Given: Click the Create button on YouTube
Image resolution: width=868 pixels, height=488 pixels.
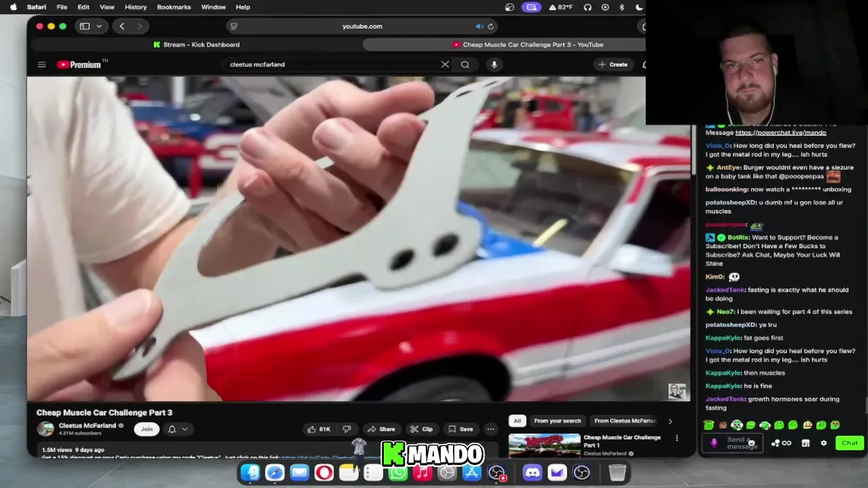Looking at the screenshot, I should [x=613, y=64].
